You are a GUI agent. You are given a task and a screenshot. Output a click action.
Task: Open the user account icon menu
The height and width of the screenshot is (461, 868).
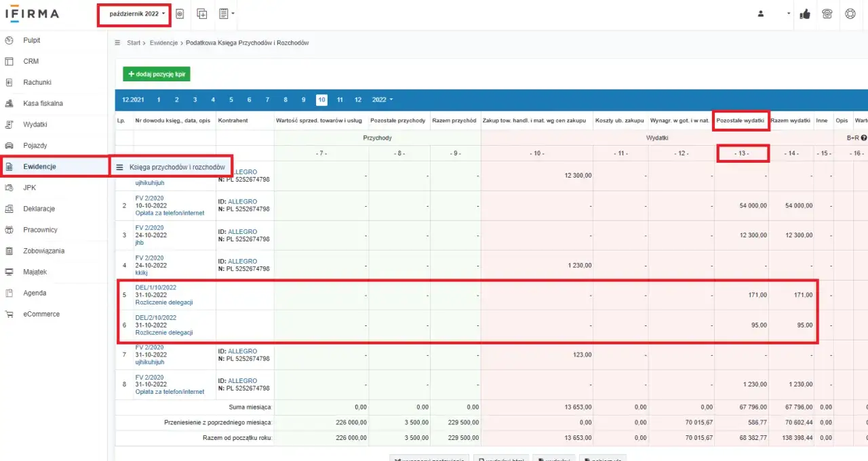(761, 14)
